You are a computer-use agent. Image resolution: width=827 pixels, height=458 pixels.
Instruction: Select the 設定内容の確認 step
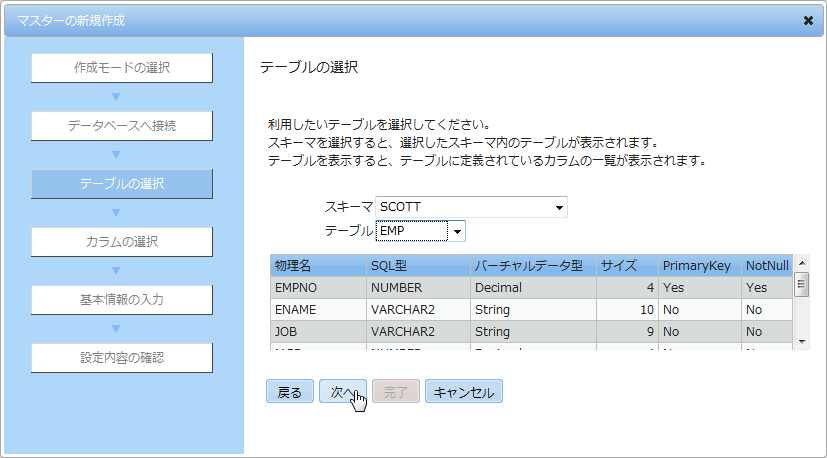pyautogui.click(x=122, y=358)
